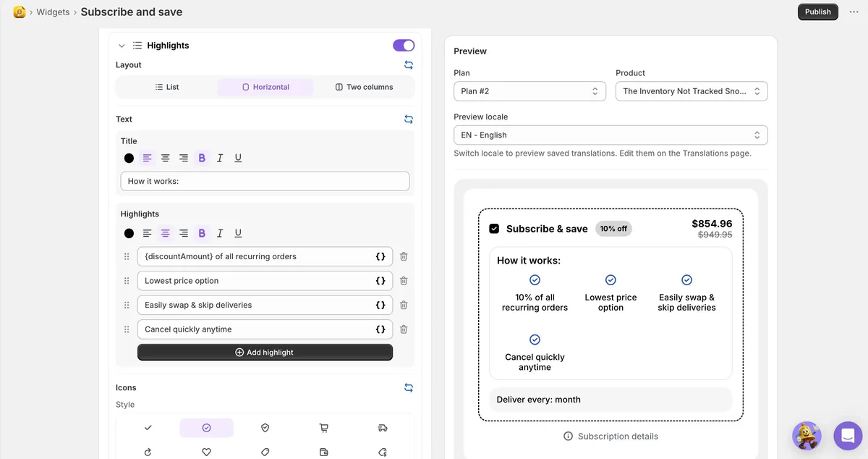Open the Title text color swatch

point(129,158)
